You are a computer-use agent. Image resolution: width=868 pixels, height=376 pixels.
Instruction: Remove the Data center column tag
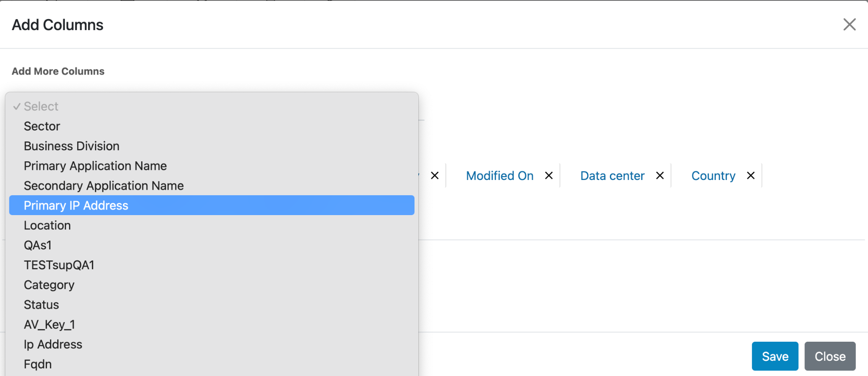(x=660, y=175)
